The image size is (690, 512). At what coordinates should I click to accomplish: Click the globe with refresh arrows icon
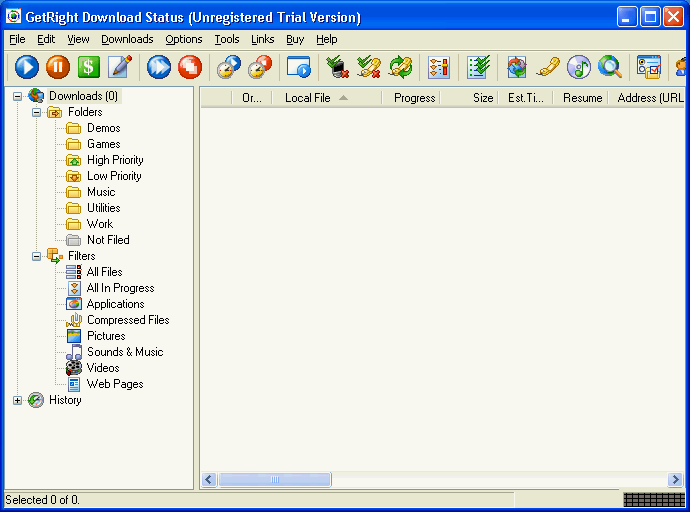[517, 67]
